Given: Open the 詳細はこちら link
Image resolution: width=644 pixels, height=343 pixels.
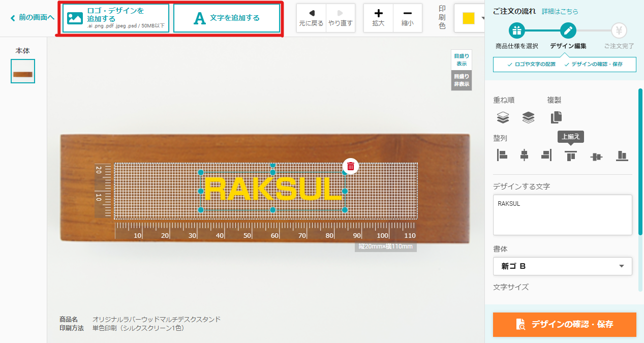Looking at the screenshot, I should click(560, 11).
